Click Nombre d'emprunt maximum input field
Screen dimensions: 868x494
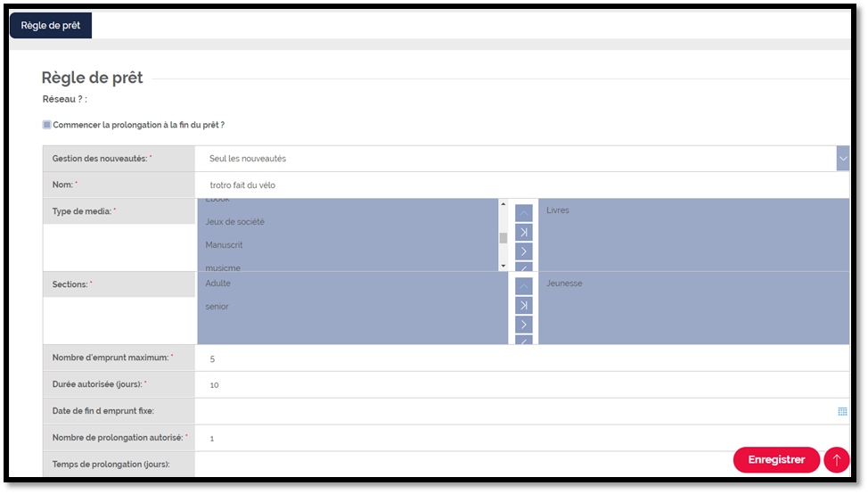522,358
